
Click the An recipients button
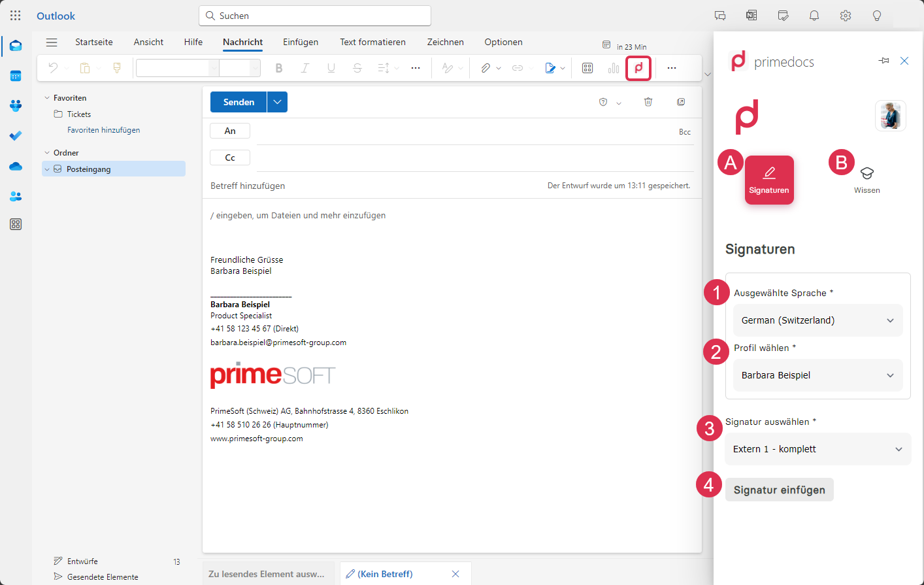(230, 131)
